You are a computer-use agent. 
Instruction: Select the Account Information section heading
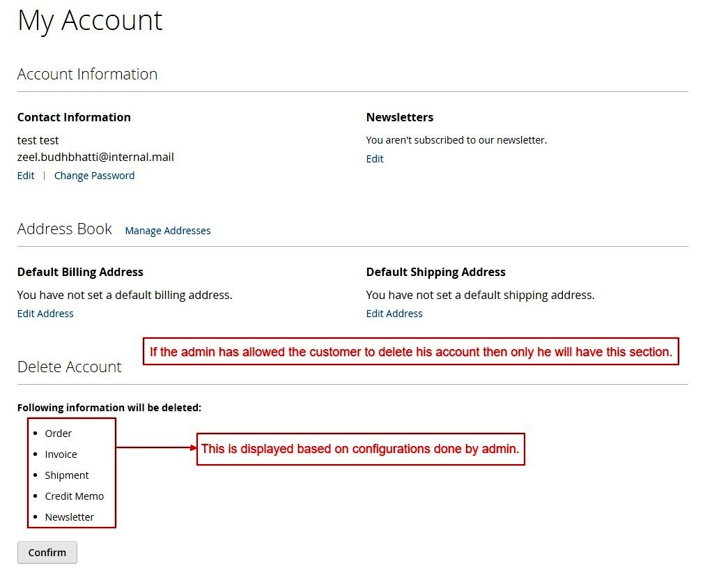87,74
